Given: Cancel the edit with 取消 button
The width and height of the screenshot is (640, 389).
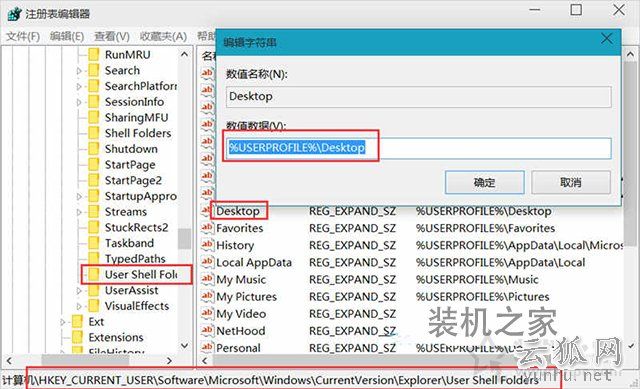Looking at the screenshot, I should [571, 182].
